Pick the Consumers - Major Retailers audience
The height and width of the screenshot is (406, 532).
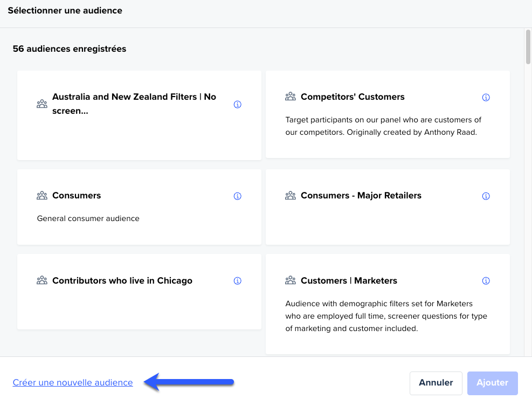click(361, 196)
